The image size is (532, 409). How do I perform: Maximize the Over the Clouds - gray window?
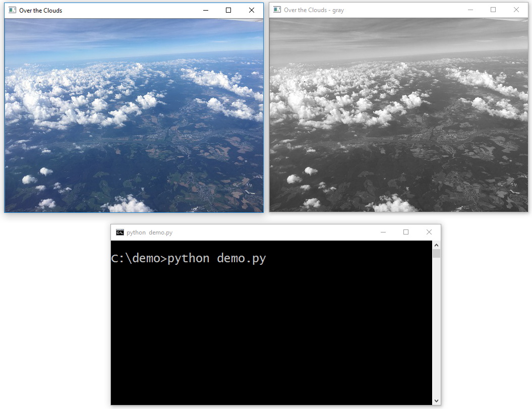point(493,10)
